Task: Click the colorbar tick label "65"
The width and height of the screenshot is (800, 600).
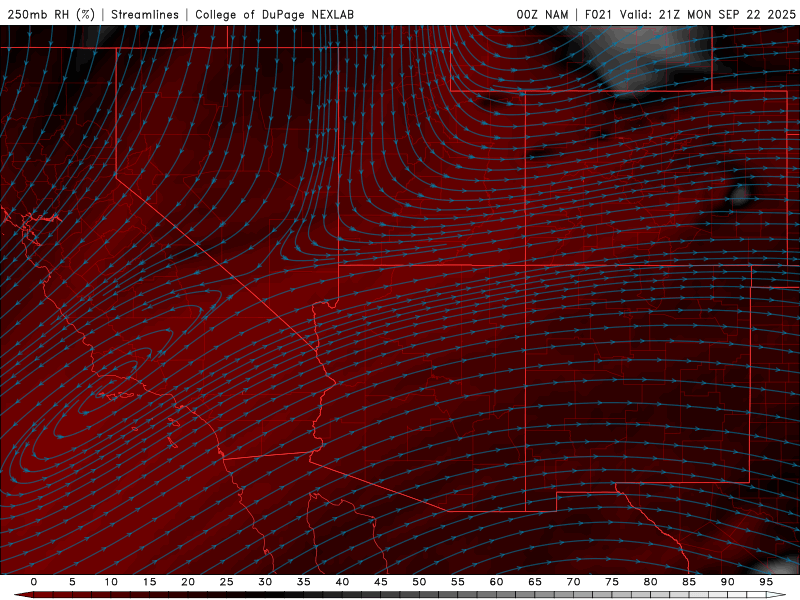Action: [x=535, y=582]
